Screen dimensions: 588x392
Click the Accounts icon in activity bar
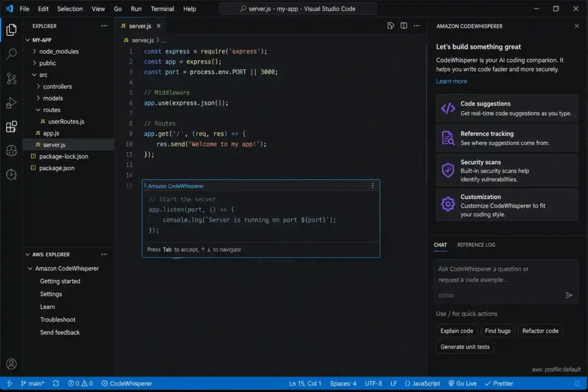tap(11, 364)
